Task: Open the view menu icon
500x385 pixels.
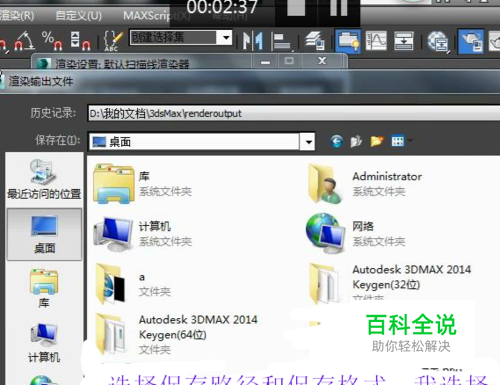Action: point(399,142)
